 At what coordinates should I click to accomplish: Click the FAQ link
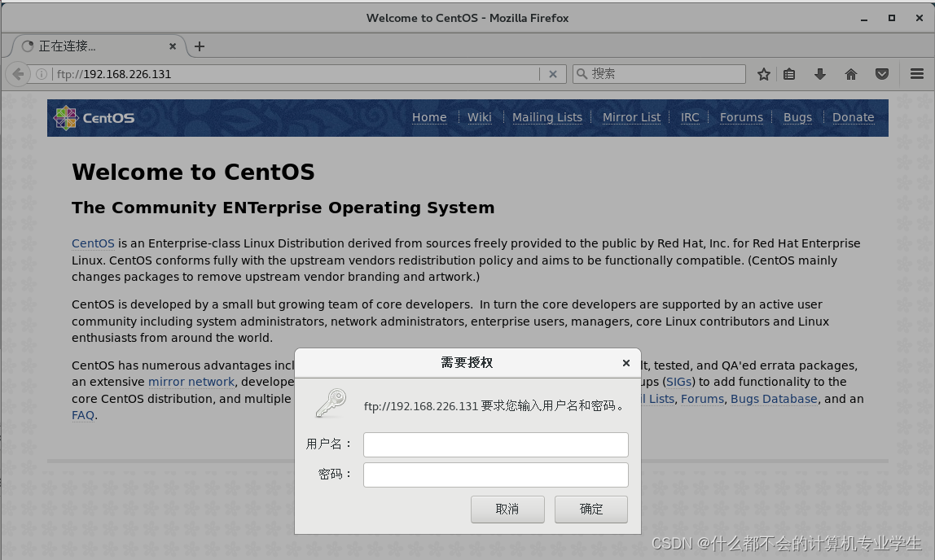(x=82, y=415)
